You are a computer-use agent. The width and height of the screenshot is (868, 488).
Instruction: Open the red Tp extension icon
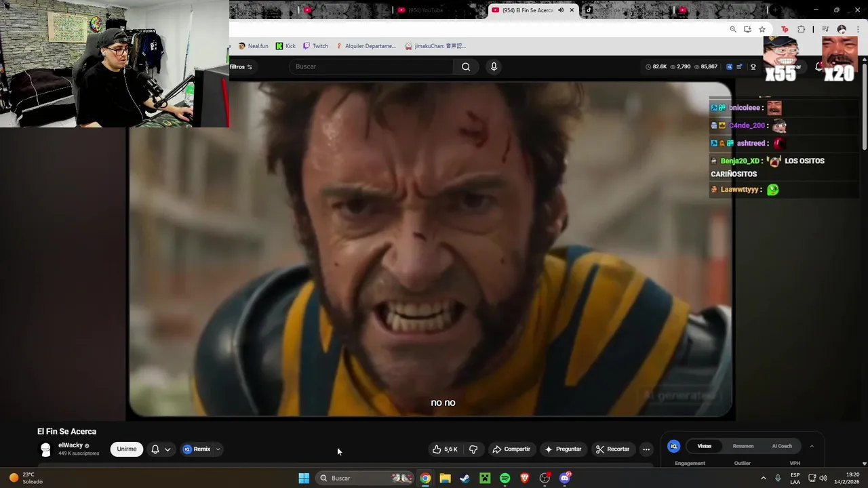pyautogui.click(x=785, y=29)
